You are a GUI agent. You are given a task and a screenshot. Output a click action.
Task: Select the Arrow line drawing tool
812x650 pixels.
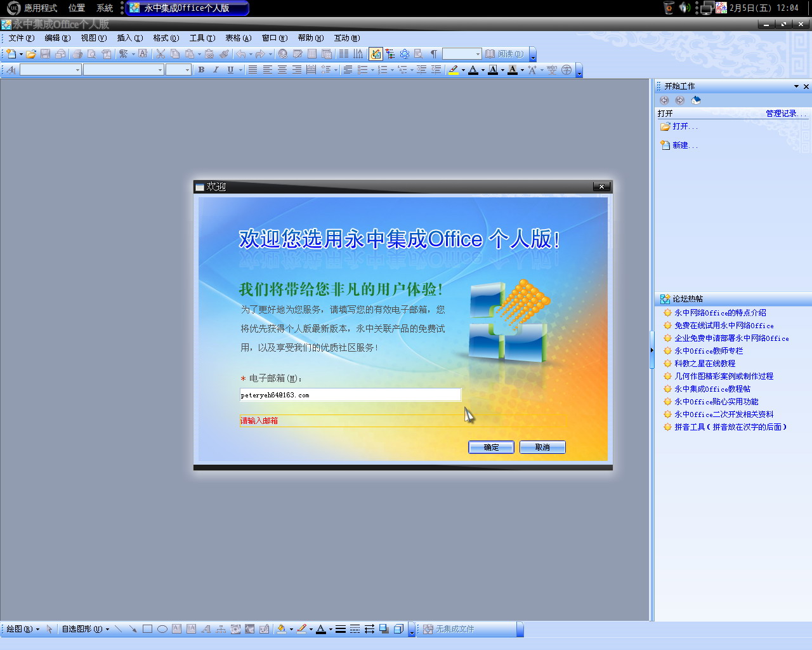click(133, 629)
